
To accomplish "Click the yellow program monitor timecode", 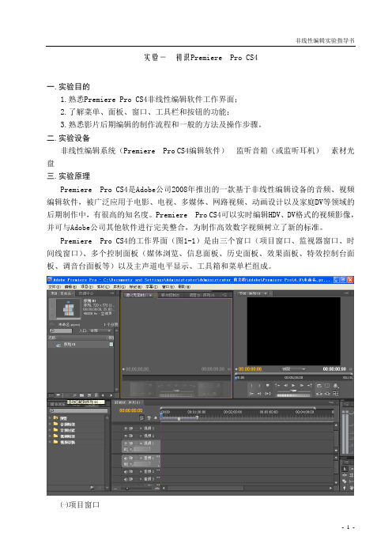I will pyautogui.click(x=250, y=369).
